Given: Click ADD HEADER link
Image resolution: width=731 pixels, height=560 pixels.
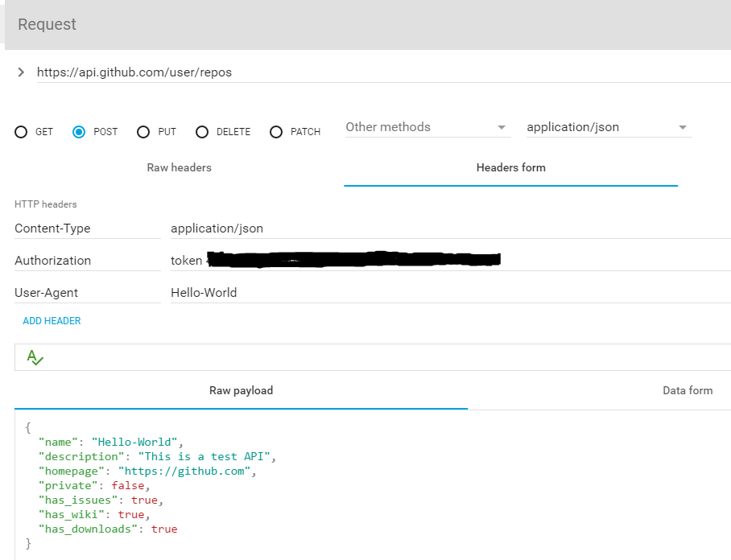Looking at the screenshot, I should [x=52, y=321].
